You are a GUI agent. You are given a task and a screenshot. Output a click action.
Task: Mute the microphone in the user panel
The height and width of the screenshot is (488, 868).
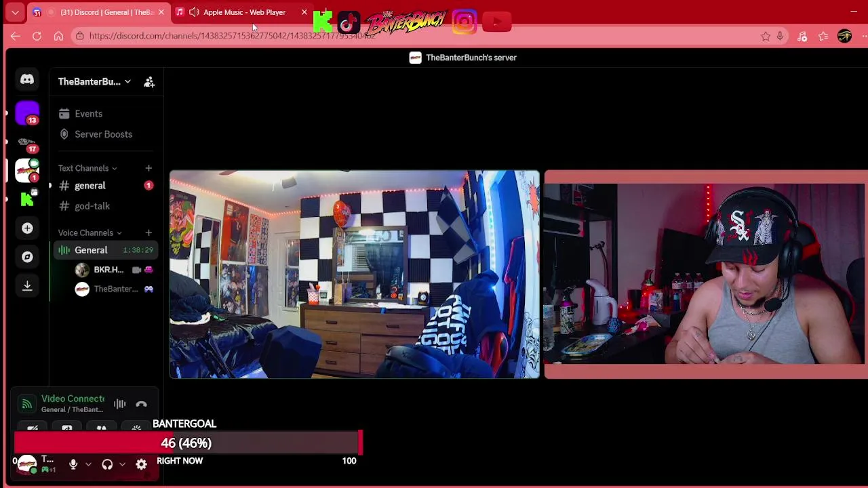click(73, 465)
